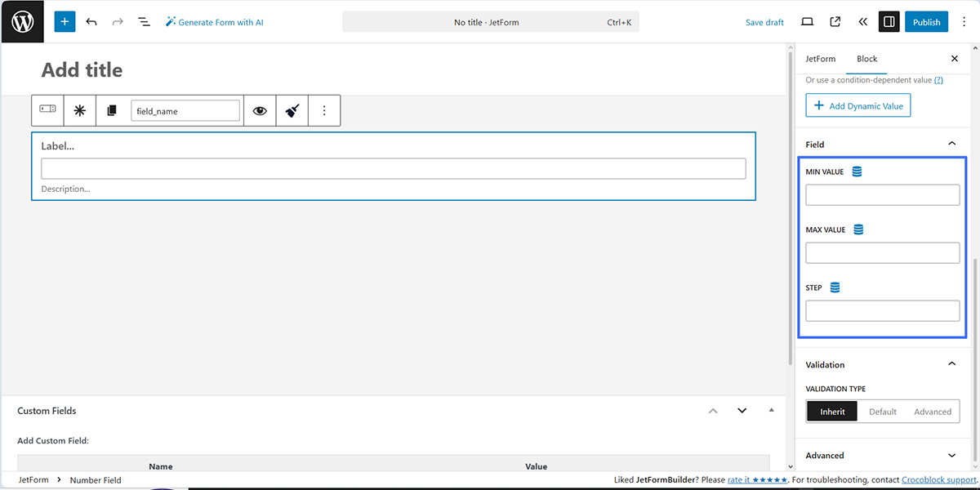Open block style brush settings

(x=292, y=110)
